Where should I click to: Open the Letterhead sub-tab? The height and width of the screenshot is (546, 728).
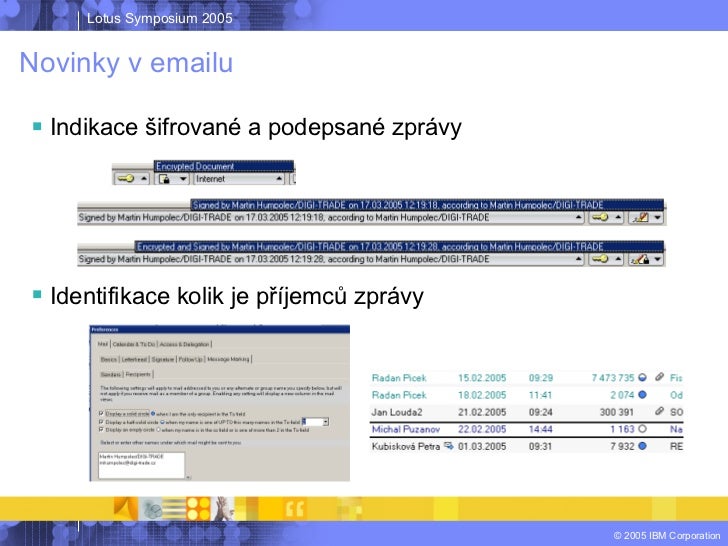(x=134, y=359)
